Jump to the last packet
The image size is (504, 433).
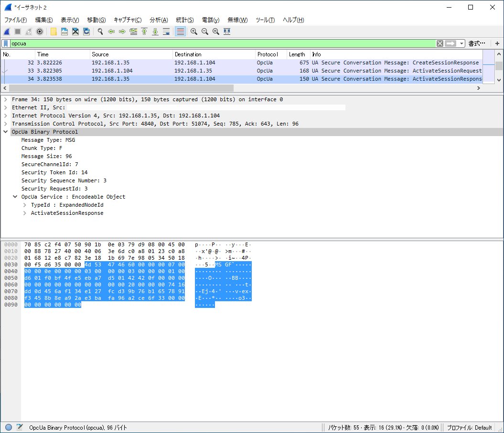[x=155, y=32]
